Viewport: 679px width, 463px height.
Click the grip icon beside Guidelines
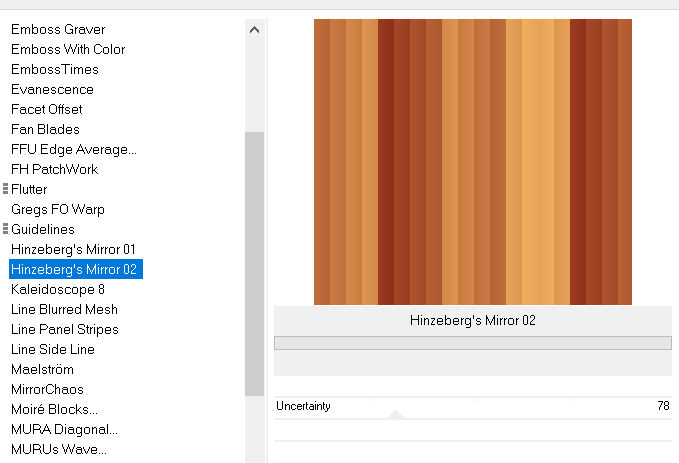click(5, 229)
